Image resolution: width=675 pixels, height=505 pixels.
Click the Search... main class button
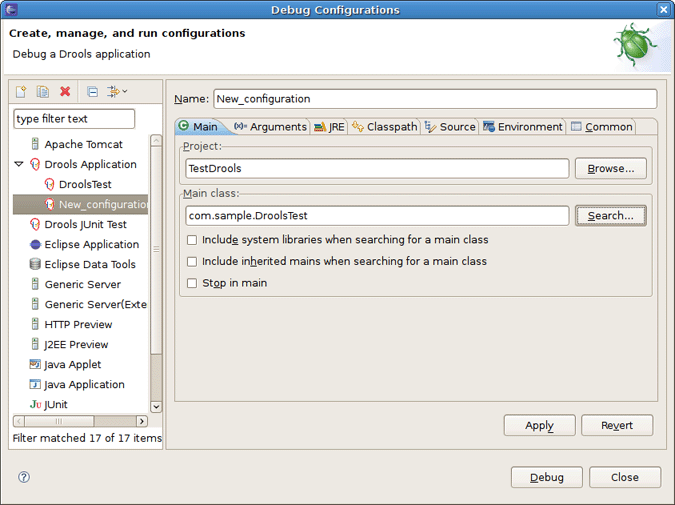[x=610, y=216]
